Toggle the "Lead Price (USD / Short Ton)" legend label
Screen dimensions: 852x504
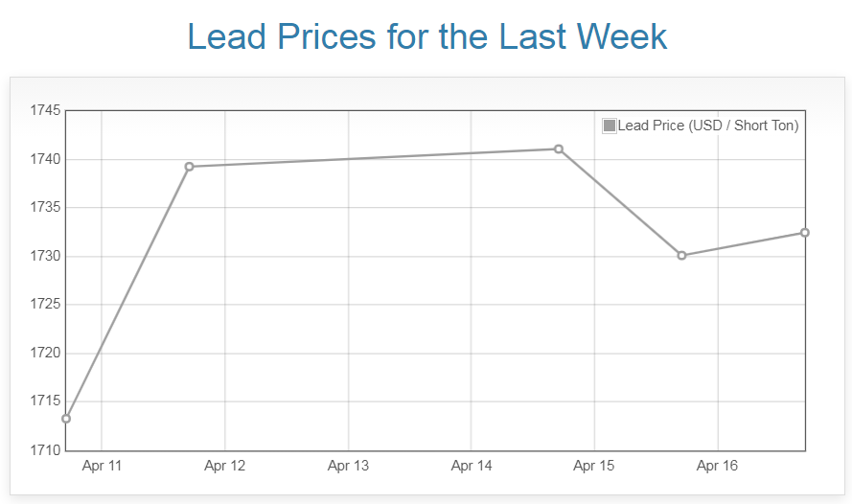(x=708, y=126)
